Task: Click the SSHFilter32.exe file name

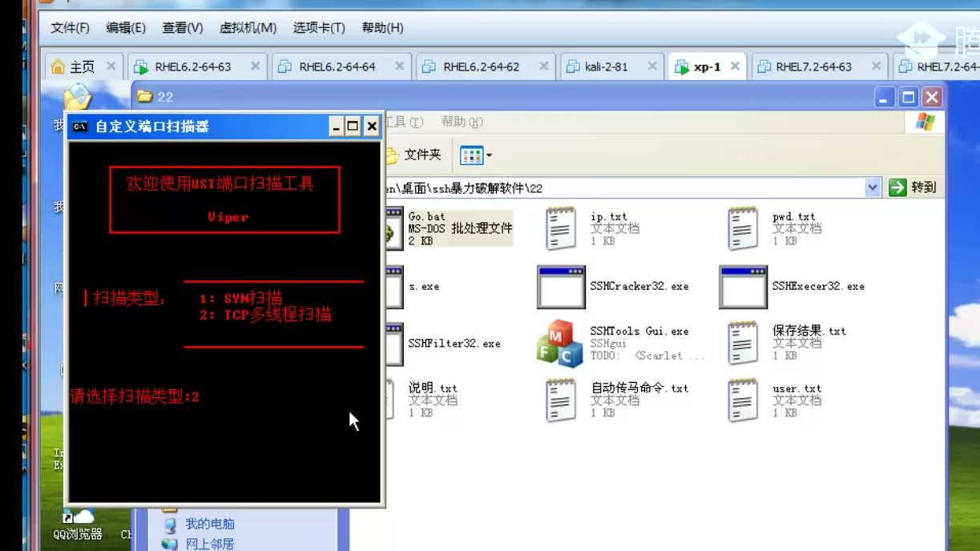Action: click(454, 344)
